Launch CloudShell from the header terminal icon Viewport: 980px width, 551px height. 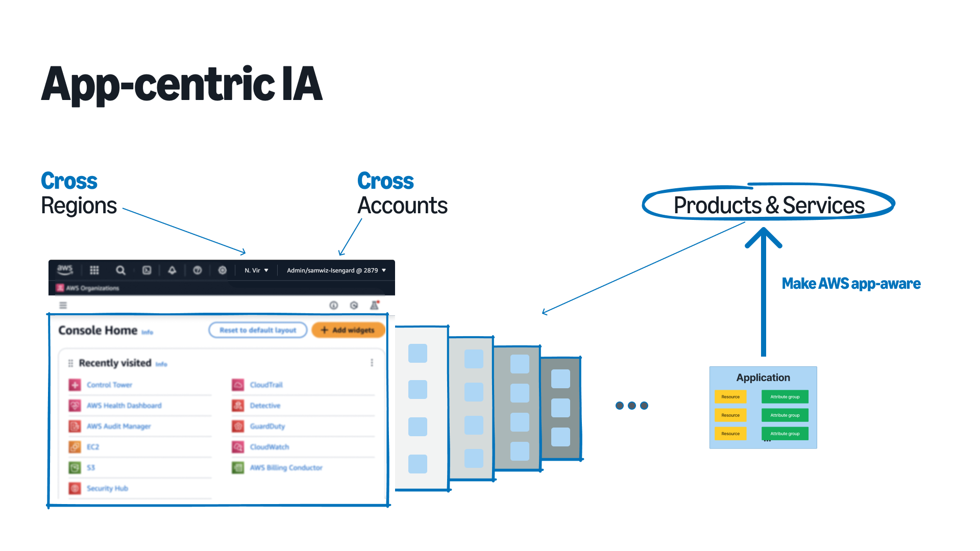point(147,270)
